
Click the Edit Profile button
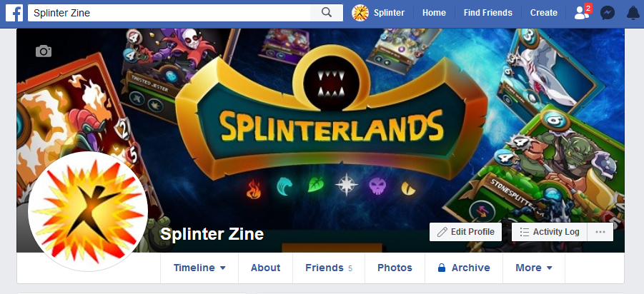coord(465,232)
